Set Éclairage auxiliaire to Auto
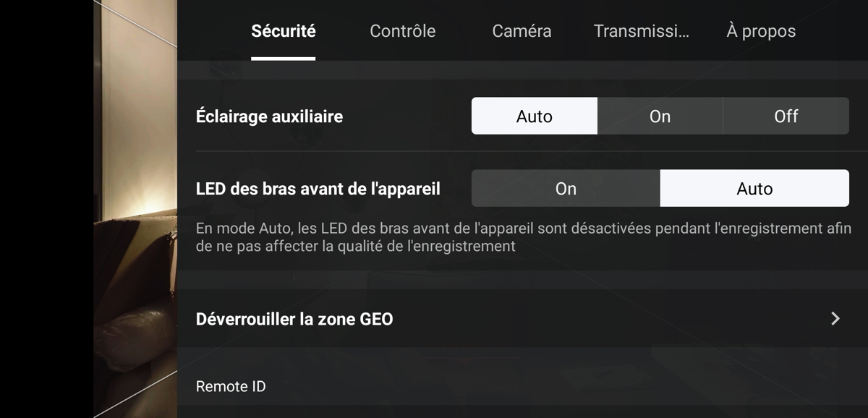Viewport: 868px width, 418px height. tap(535, 116)
